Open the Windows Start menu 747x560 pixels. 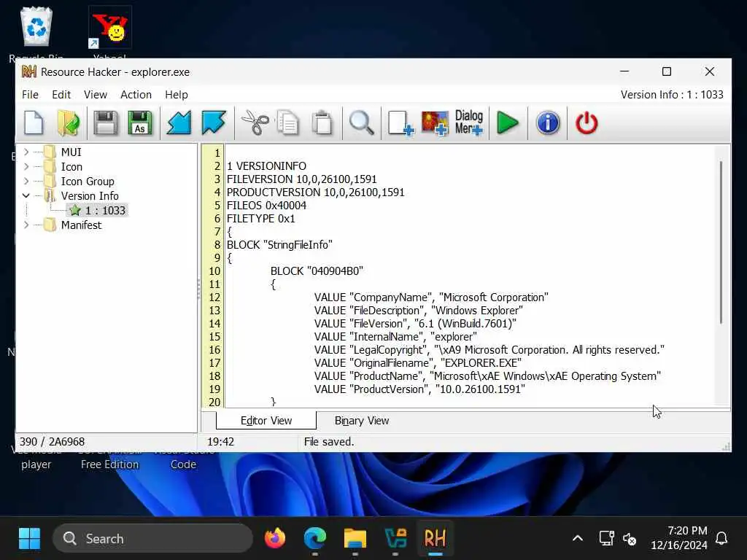pos(29,539)
